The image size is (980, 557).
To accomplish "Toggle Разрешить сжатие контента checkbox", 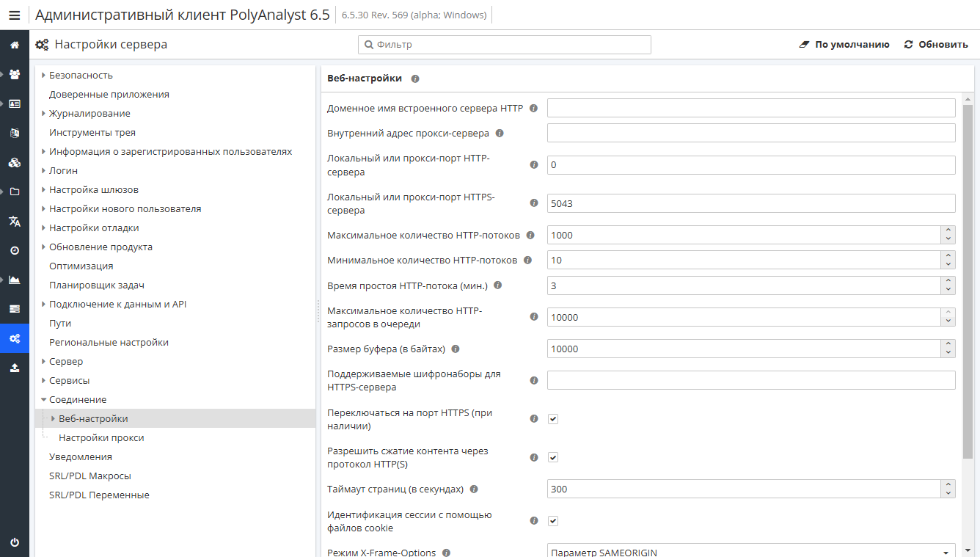I will coord(553,457).
